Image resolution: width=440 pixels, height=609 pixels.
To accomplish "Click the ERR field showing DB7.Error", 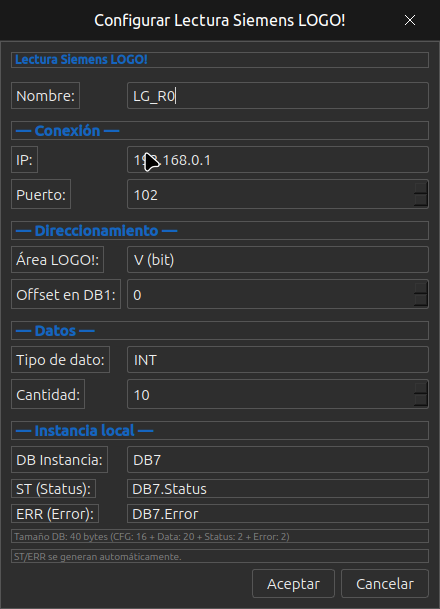I will point(278,514).
